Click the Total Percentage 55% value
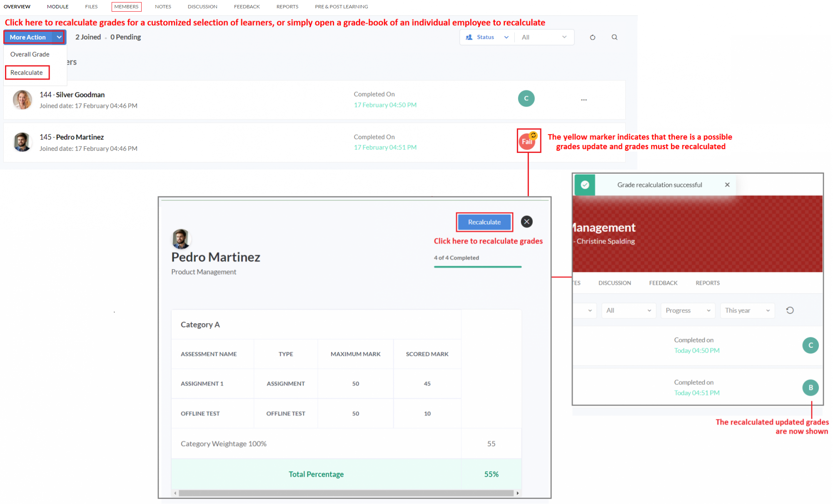Image resolution: width=833 pixels, height=504 pixels. [491, 474]
